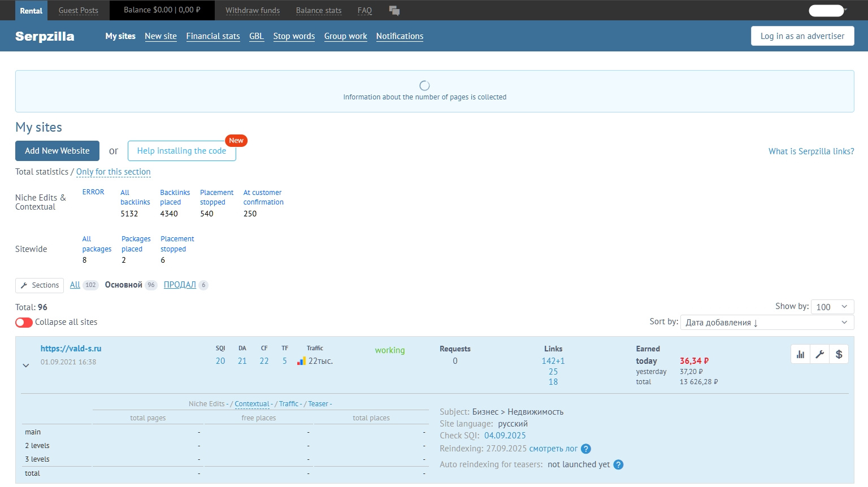Click Log in as an advertiser button

point(802,36)
